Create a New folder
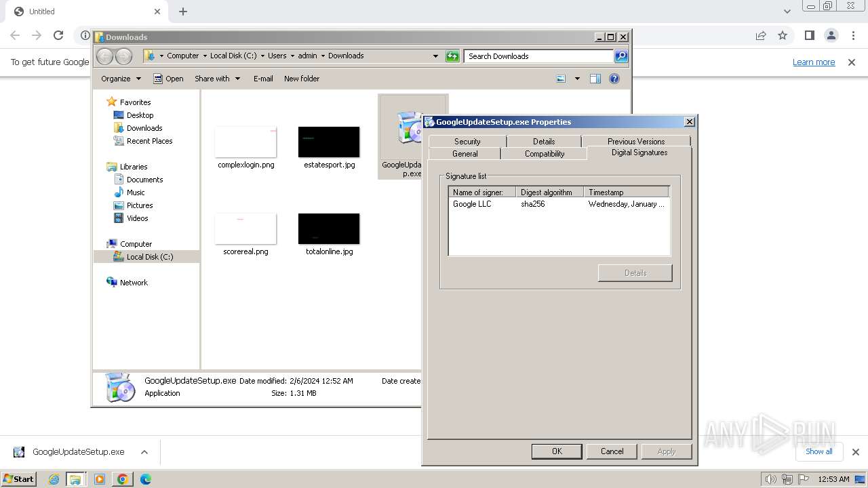The height and width of the screenshot is (488, 868). tap(302, 79)
